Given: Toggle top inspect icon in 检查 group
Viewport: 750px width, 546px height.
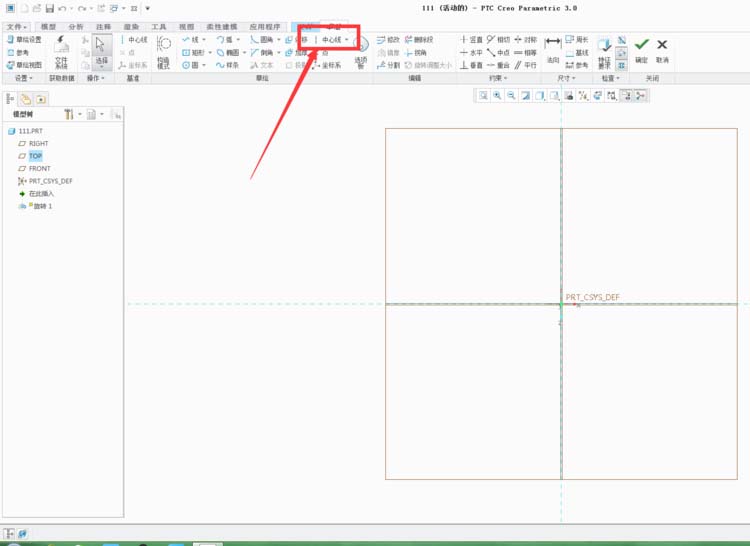Looking at the screenshot, I should (x=621, y=40).
